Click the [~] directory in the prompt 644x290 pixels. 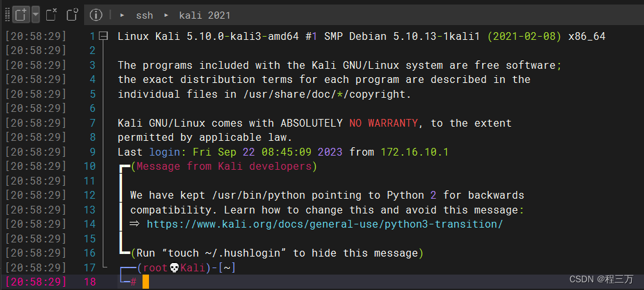click(x=227, y=268)
